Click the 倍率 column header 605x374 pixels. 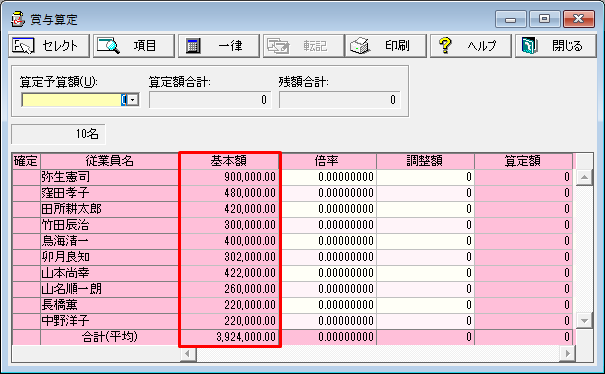(x=328, y=161)
